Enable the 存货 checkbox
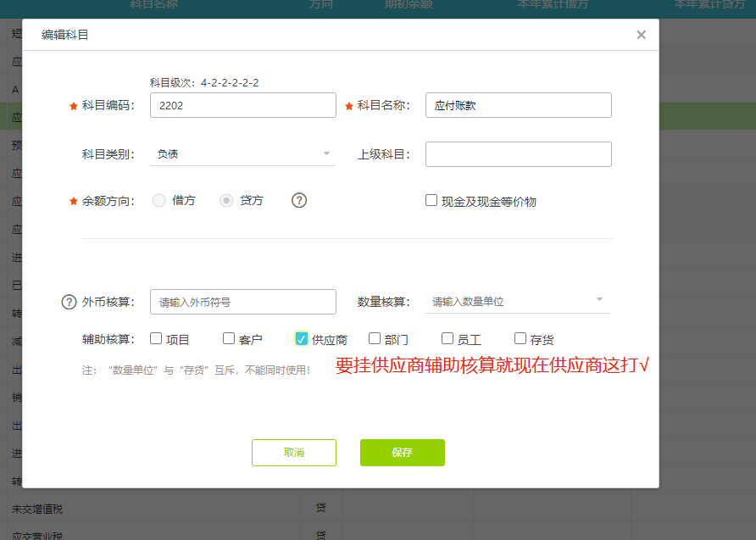The height and width of the screenshot is (540, 756). [520, 339]
